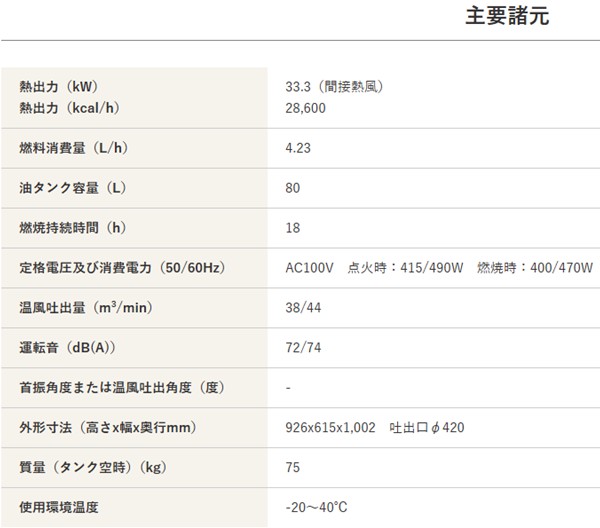Click the 33.3（間接熱風） value
Viewport: 600px width, 528px height.
pyautogui.click(x=335, y=87)
